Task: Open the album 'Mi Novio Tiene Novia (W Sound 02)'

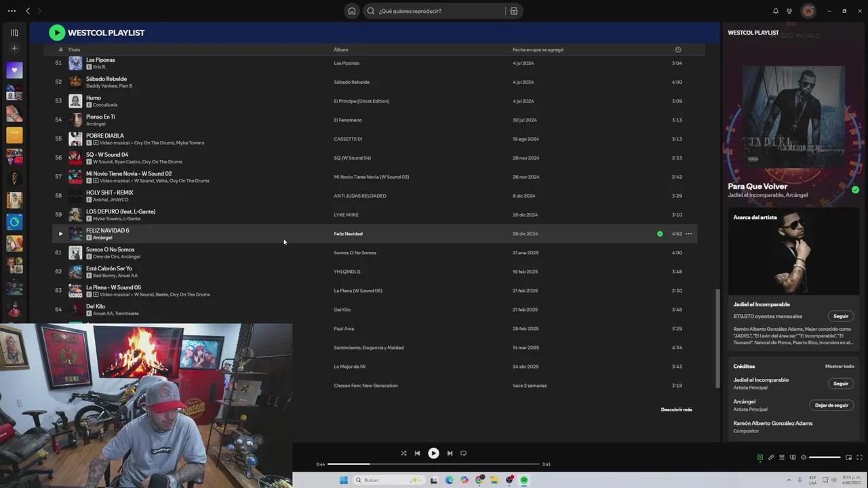Action: pos(372,177)
